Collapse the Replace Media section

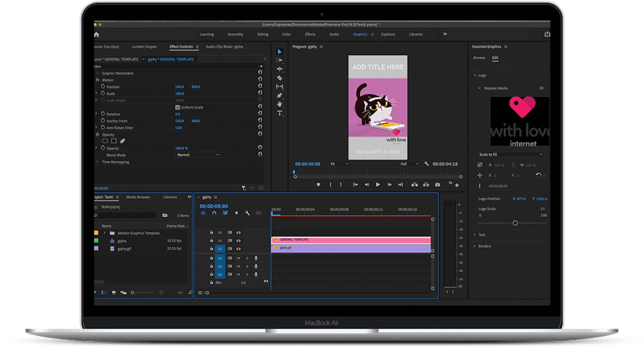click(479, 88)
